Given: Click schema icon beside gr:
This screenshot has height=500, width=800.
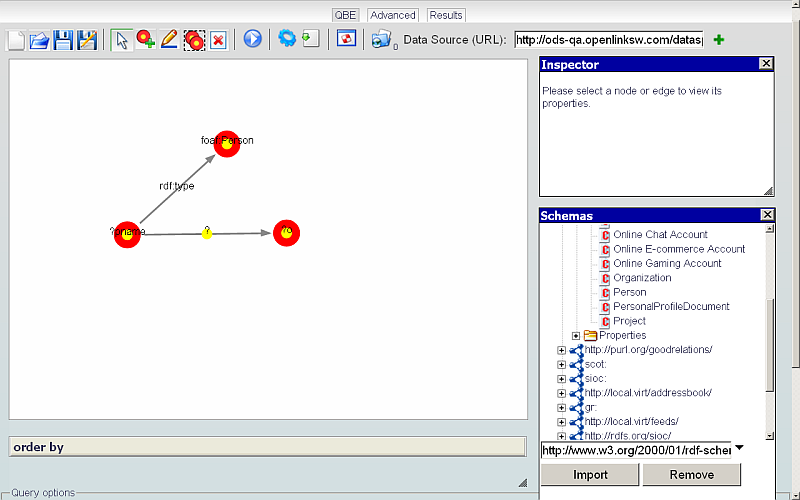Looking at the screenshot, I should (x=577, y=407).
